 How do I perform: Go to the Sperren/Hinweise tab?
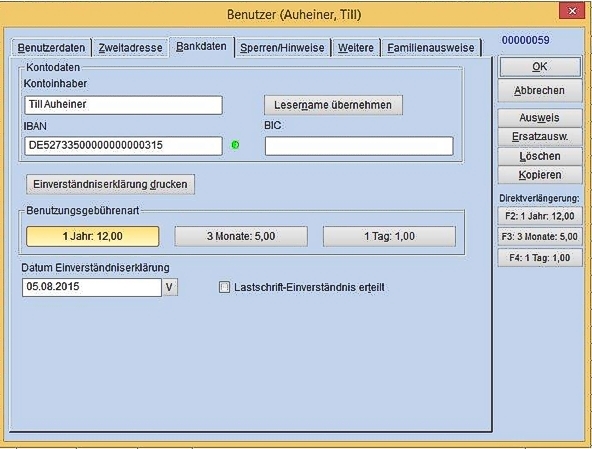(x=282, y=48)
